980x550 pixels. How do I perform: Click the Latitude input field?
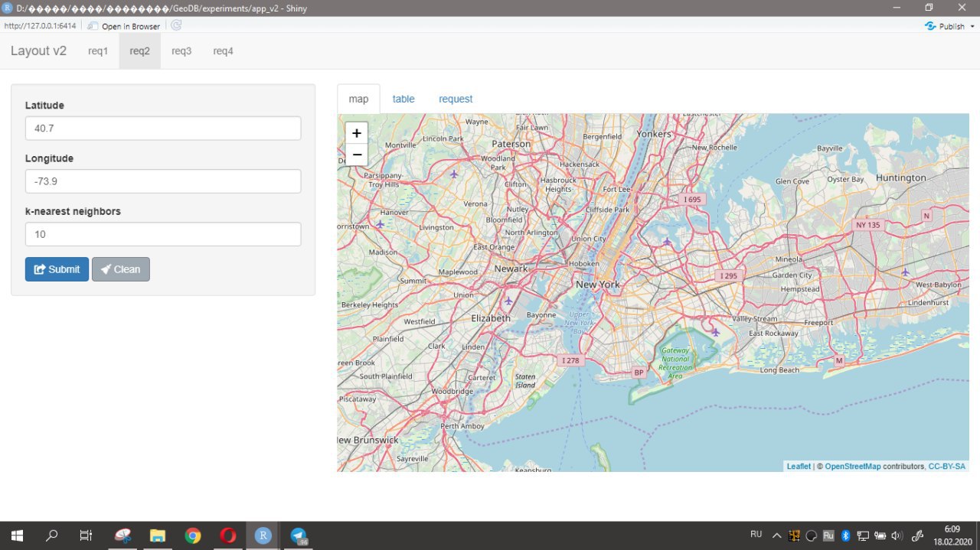(163, 129)
